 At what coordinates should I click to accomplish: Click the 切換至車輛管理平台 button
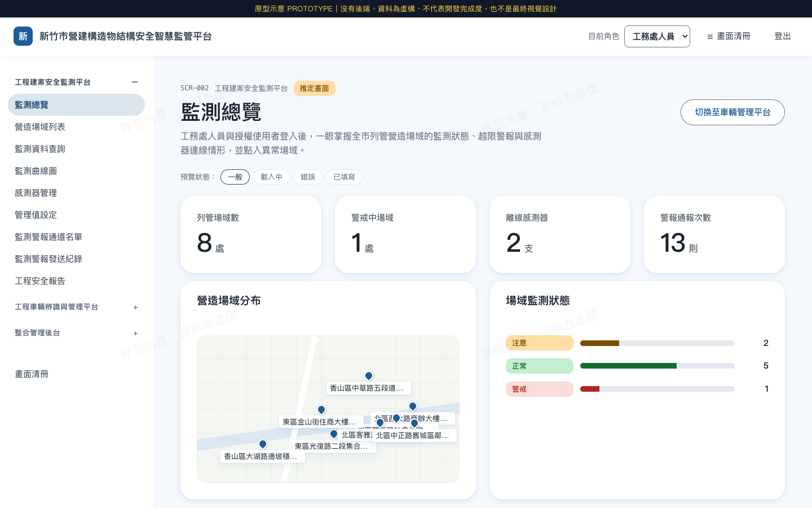[732, 112]
